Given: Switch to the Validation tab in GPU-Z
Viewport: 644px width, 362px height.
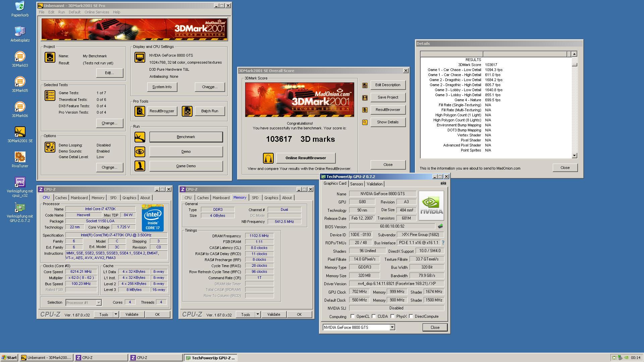Looking at the screenshot, I should pyautogui.click(x=374, y=184).
